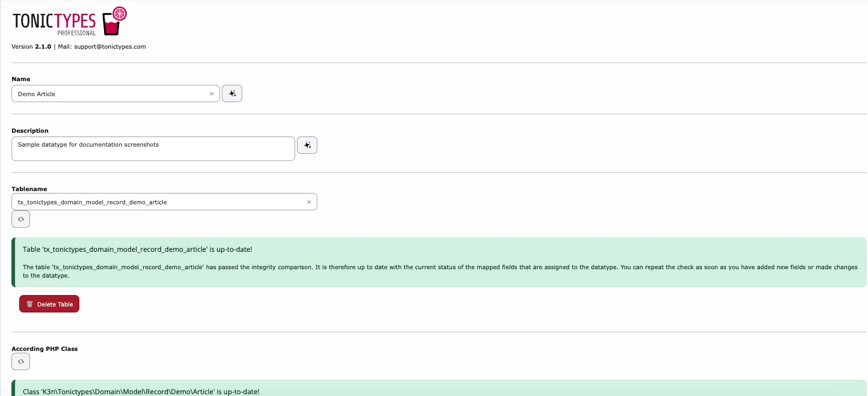Click the support@tonictypes.com mail text

(x=110, y=46)
